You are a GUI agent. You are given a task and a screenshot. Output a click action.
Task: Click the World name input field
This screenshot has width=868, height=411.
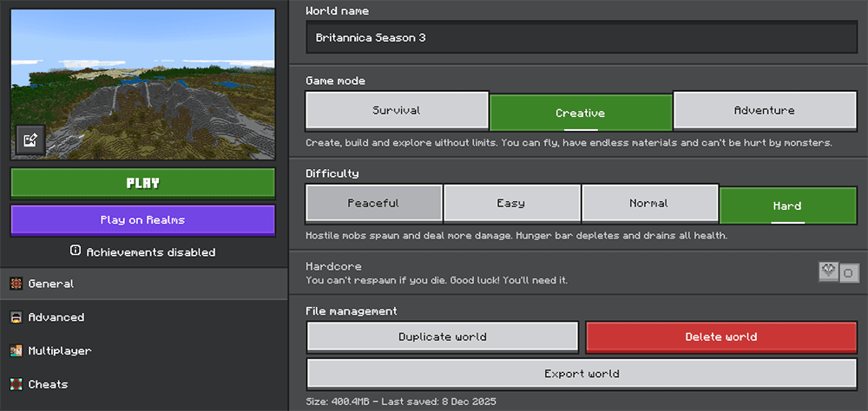pos(582,37)
